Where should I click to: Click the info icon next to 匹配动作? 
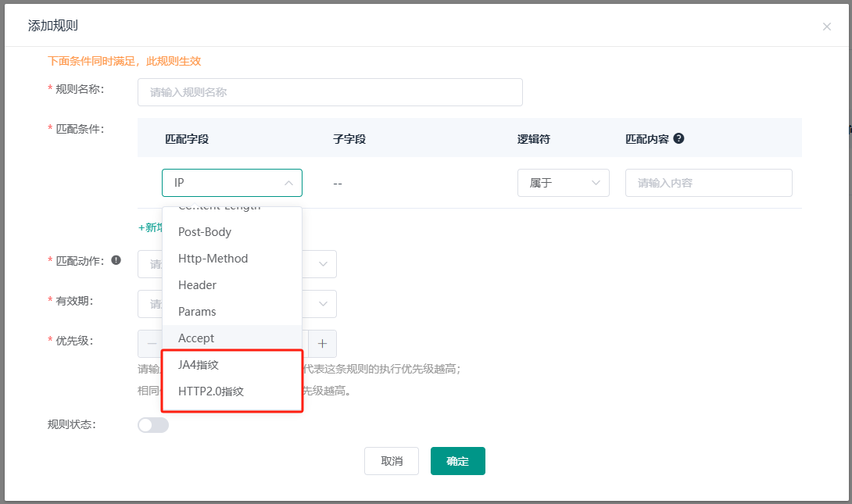coord(116,260)
